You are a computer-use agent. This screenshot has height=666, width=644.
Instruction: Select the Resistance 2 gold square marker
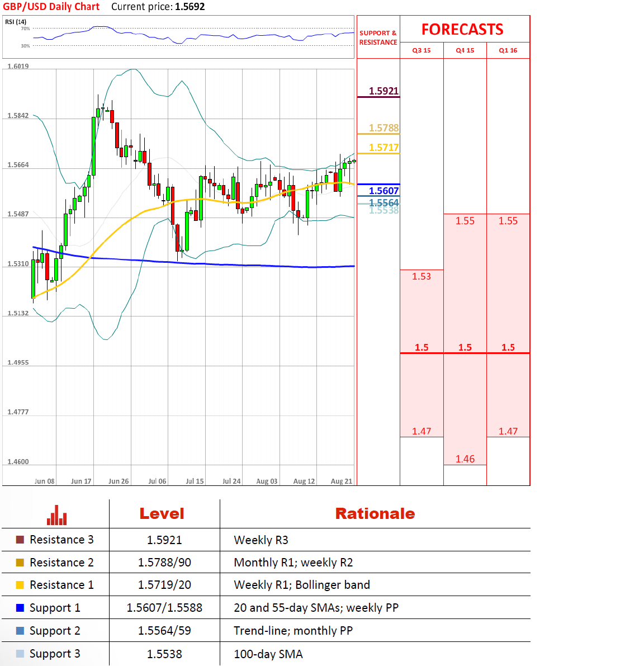click(20, 563)
